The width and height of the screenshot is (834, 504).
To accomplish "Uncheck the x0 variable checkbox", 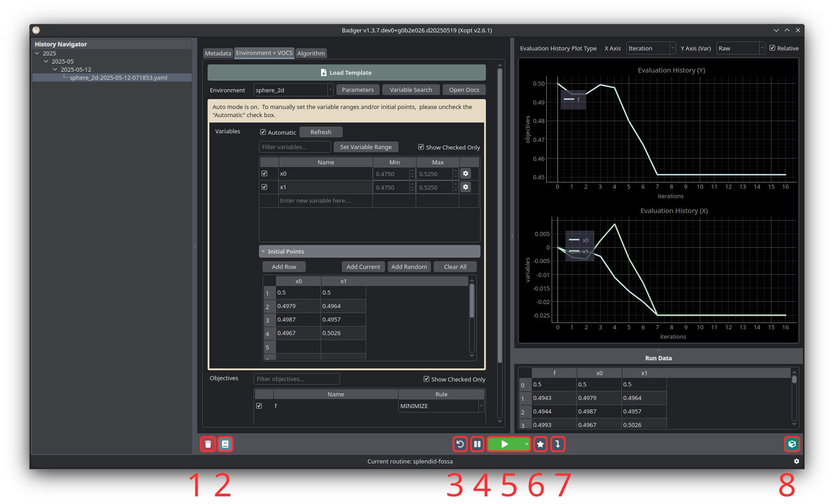I will [x=264, y=173].
